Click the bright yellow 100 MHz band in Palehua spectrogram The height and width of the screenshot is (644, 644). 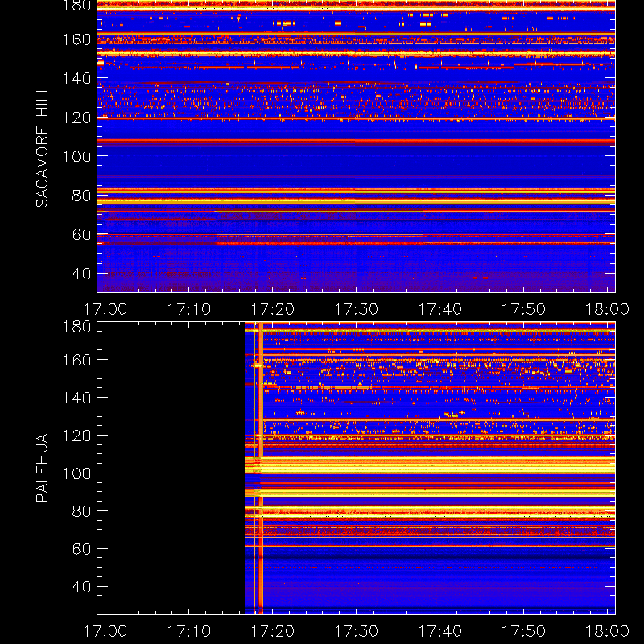tap(430, 468)
